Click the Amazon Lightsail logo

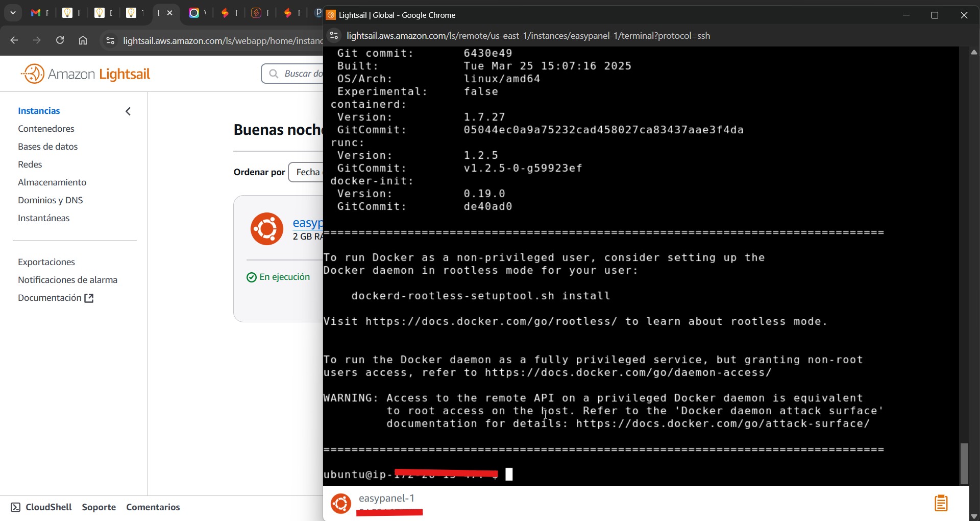click(86, 74)
